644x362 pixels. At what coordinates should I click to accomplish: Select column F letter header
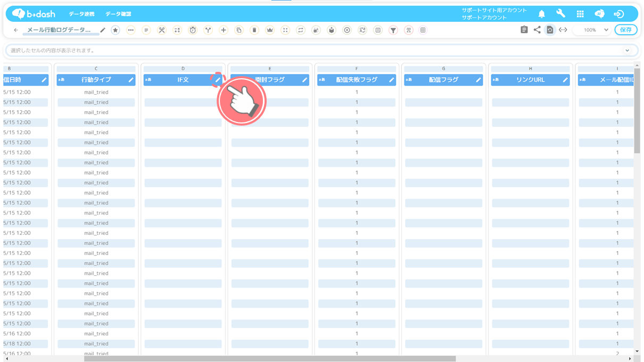point(357,69)
